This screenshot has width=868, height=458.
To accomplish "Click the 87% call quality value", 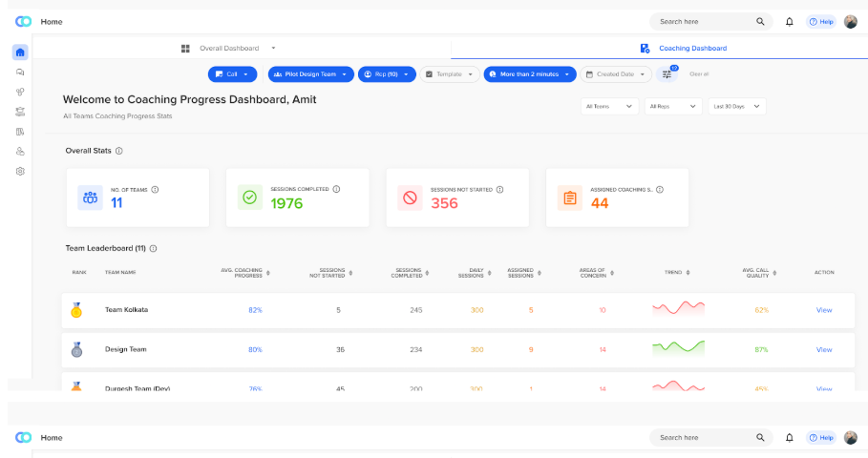I will 762,349.
